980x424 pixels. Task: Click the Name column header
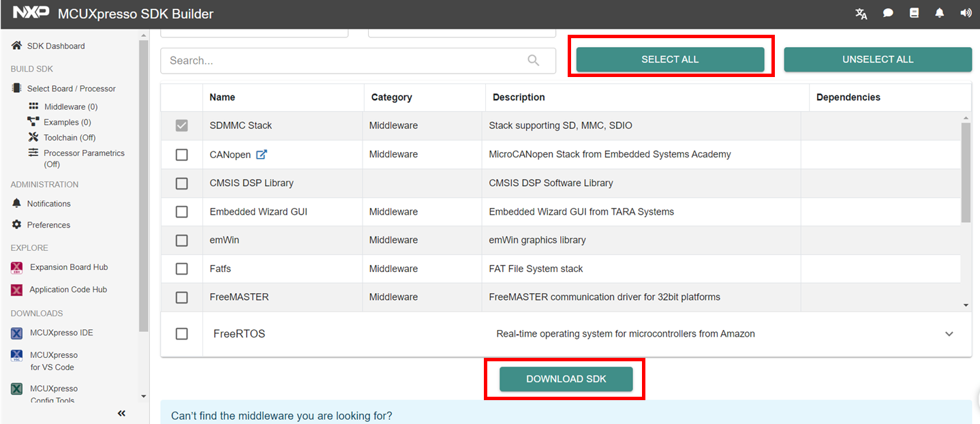222,97
